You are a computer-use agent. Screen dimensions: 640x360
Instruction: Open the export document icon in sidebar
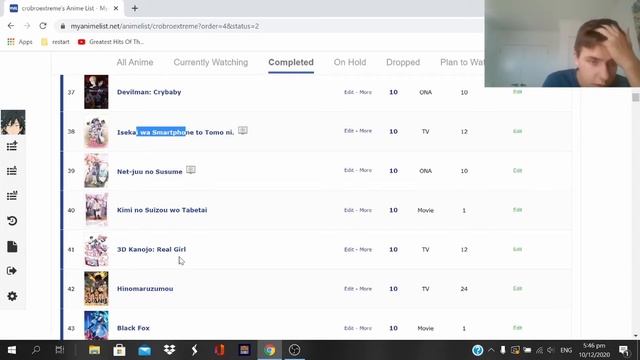(x=12, y=247)
